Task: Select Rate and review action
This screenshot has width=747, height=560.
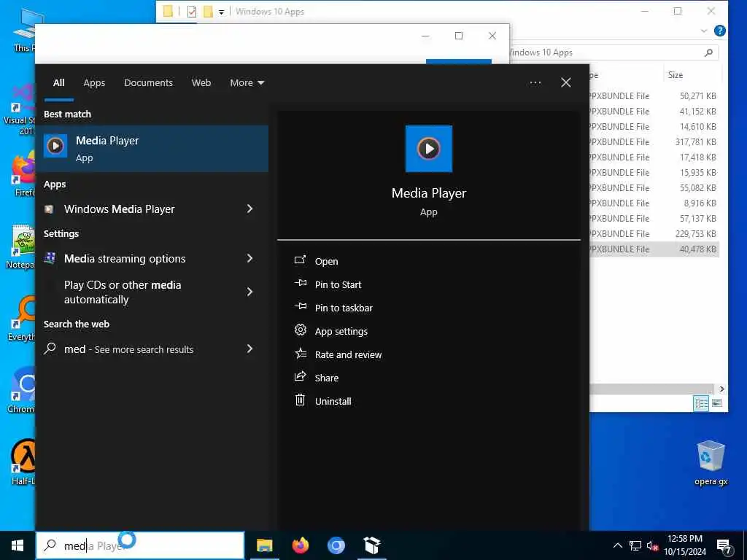Action: tap(348, 355)
